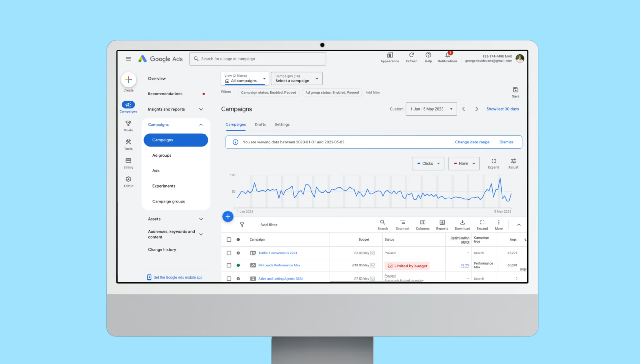The height and width of the screenshot is (364, 640).
Task: Open the Notifications bell
Action: [447, 55]
